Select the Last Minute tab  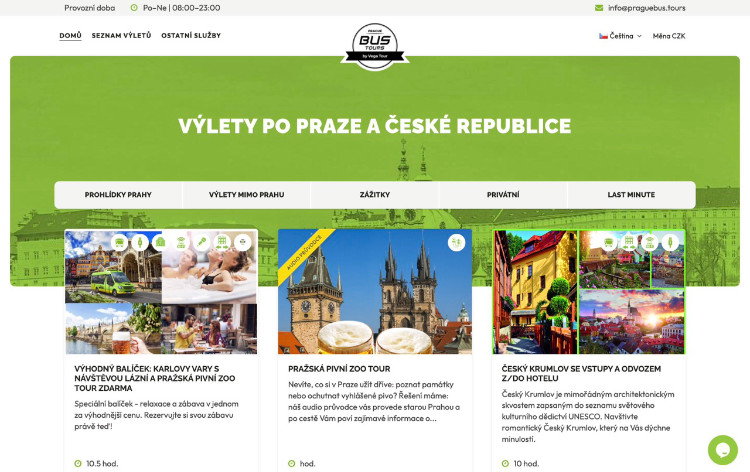point(631,195)
